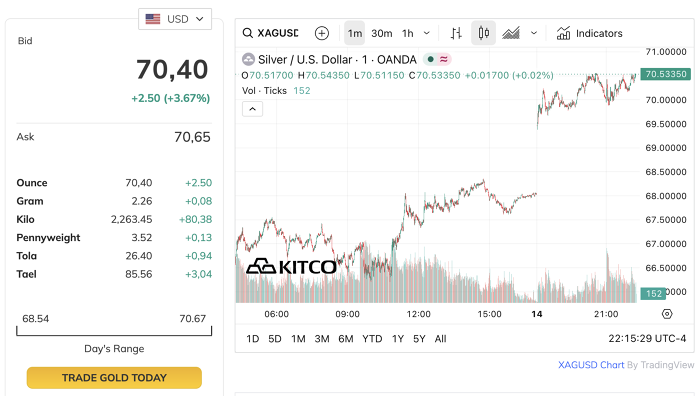Click the Ounce row value 70,40
Viewport: 700px width, 396px height.
[x=138, y=183]
